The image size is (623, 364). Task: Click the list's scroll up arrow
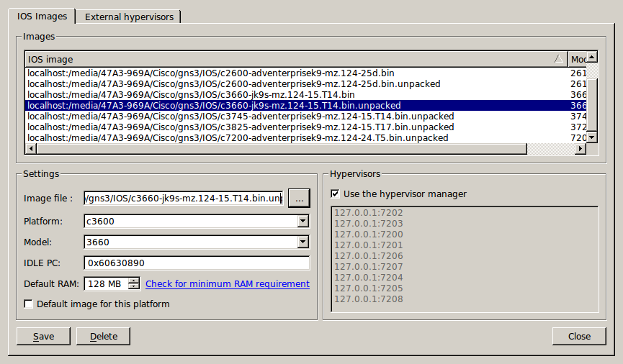tap(592, 58)
